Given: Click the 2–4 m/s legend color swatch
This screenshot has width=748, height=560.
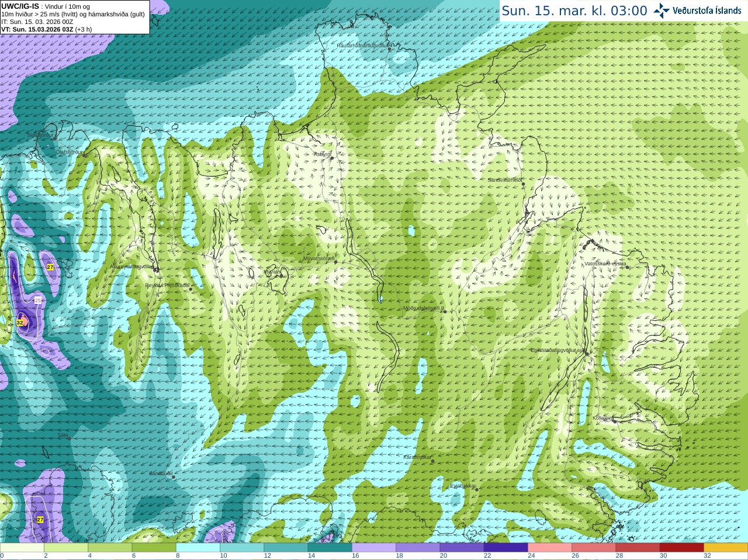Looking at the screenshot, I should click(66, 548).
